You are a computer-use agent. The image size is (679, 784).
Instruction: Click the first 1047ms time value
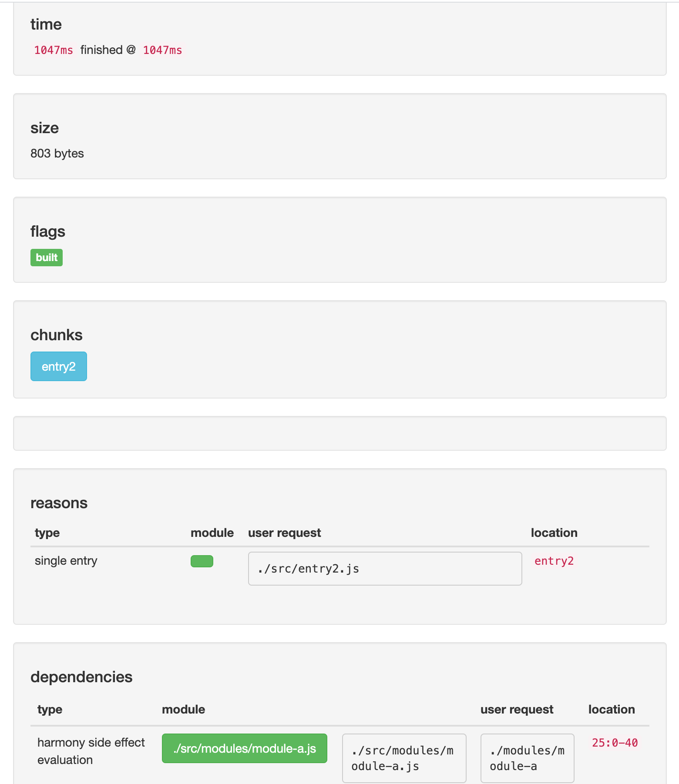tap(54, 50)
